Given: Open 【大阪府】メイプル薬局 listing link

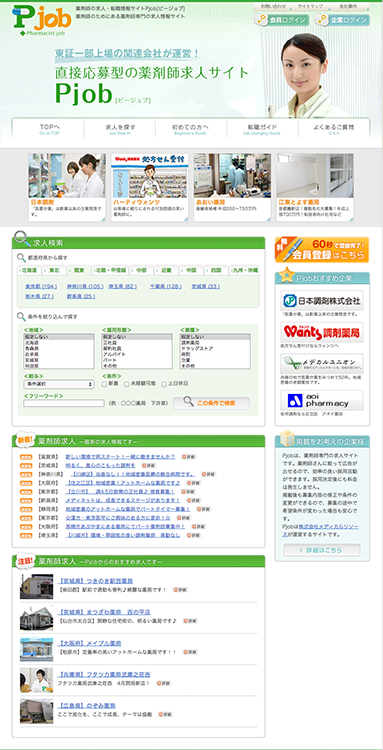Looking at the screenshot, I should [x=89, y=643].
